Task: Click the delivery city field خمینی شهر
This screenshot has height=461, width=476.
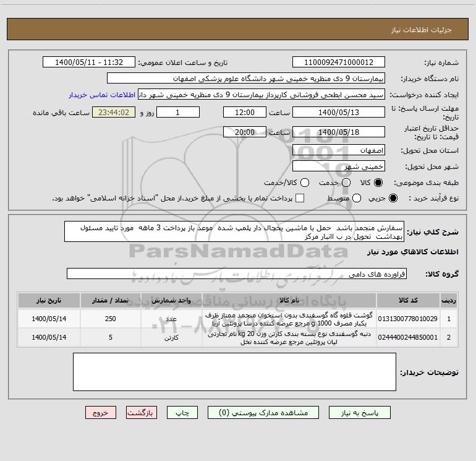Action: coord(339,166)
